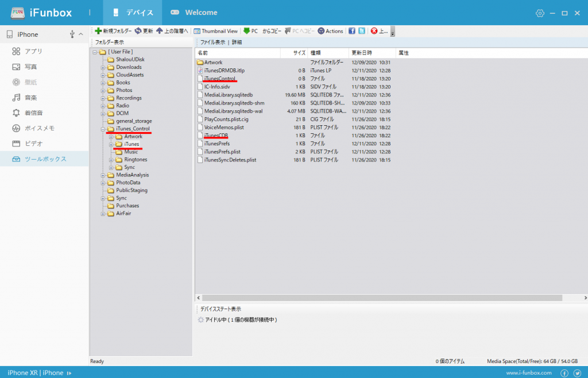
Task: Switch to the デバイス tab
Action: pyautogui.click(x=133, y=13)
